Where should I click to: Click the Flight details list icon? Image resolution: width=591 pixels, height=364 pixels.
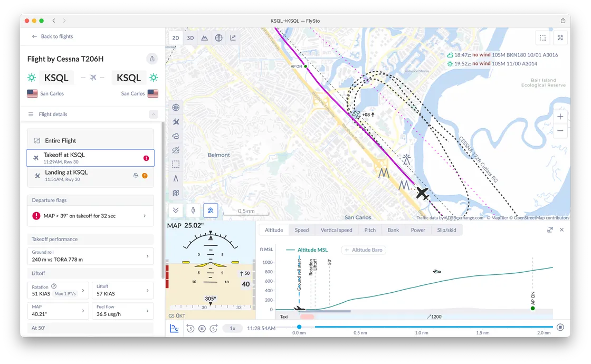[31, 114]
